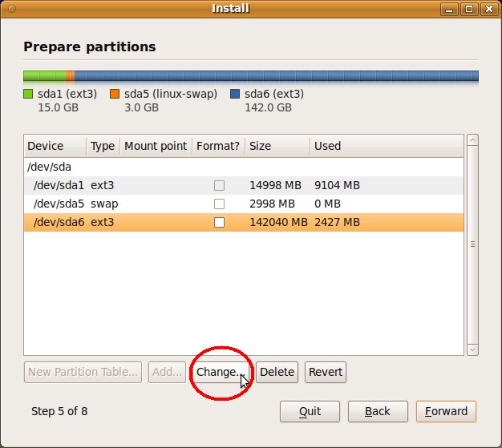
Task: Click the Used column header
Action: click(387, 146)
